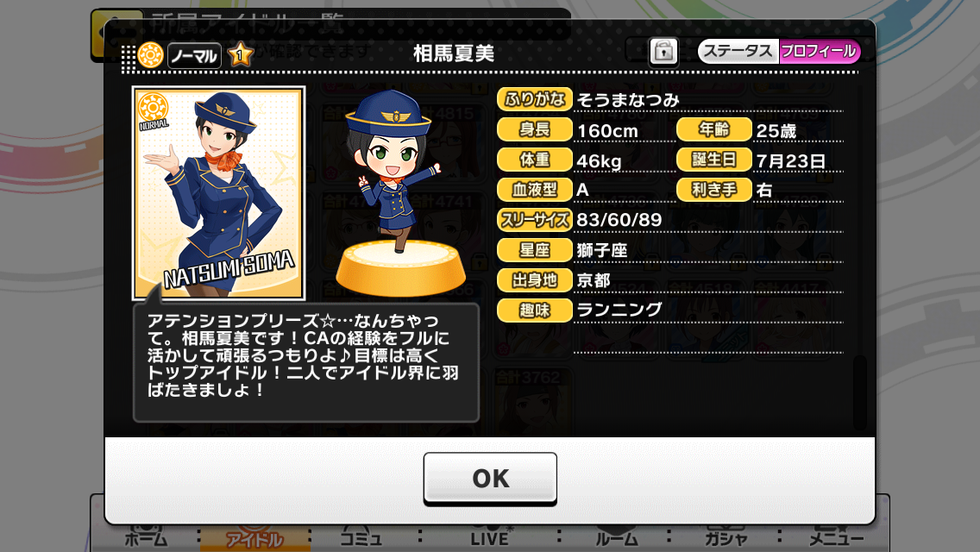
Task: Click the profile panel scrollbar
Action: (860, 392)
